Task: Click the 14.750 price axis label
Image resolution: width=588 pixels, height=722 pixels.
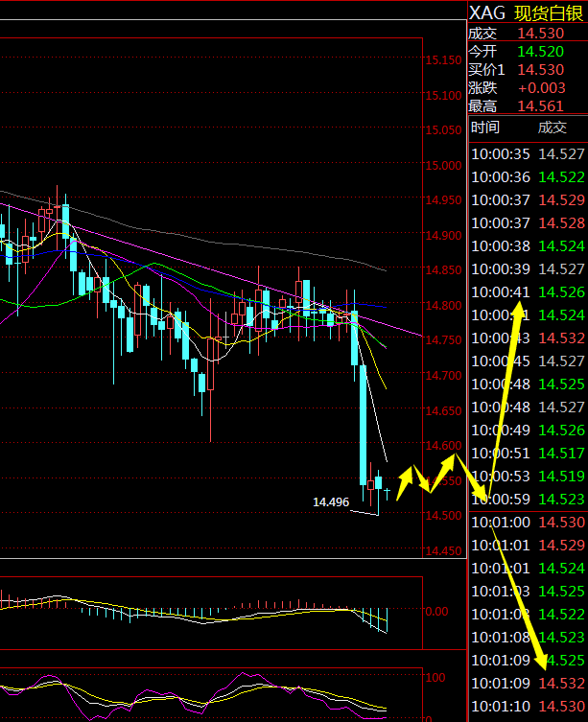Action: pos(443,340)
